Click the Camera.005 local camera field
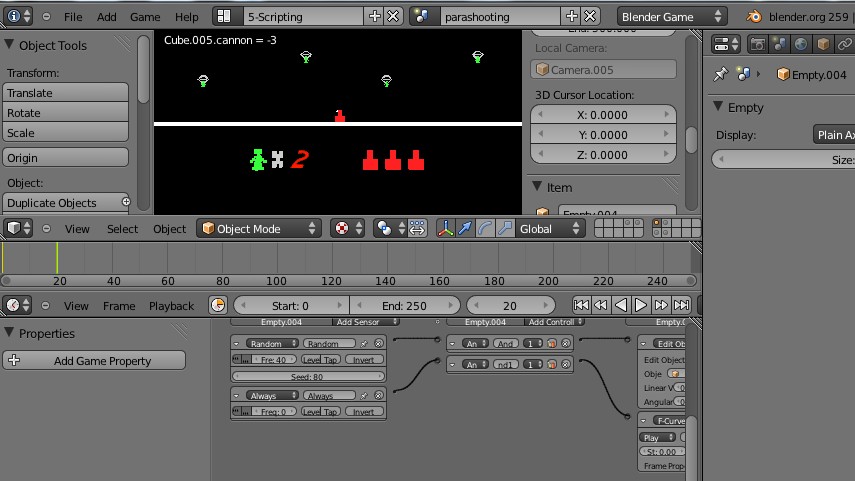The width and height of the screenshot is (855, 481). coord(604,69)
